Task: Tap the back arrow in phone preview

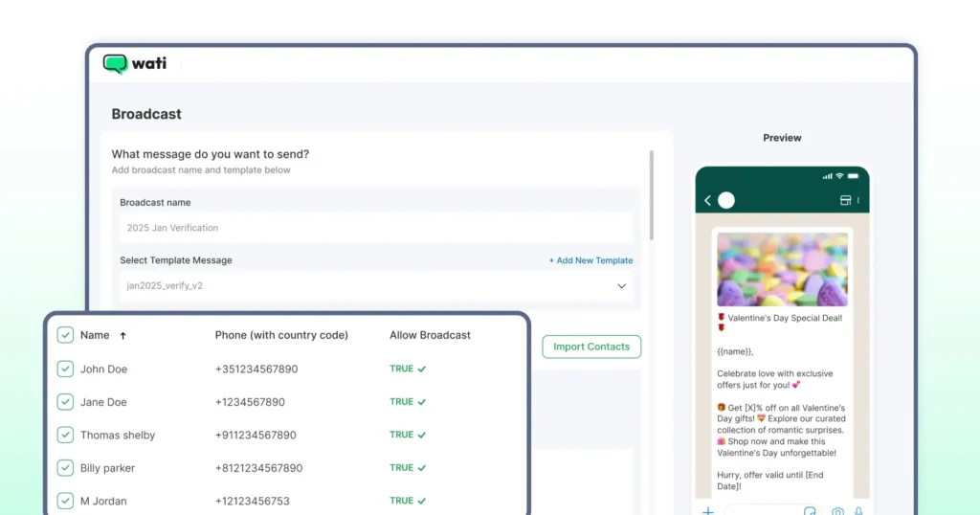Action: (708, 200)
